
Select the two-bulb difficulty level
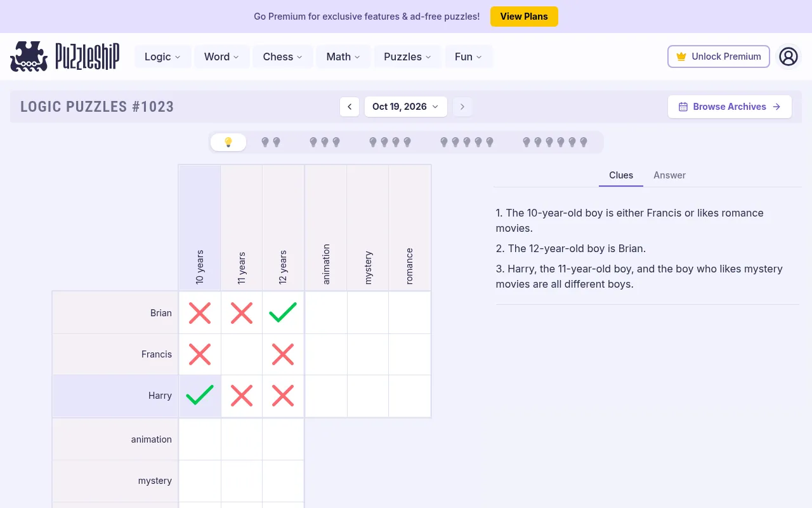(x=271, y=142)
